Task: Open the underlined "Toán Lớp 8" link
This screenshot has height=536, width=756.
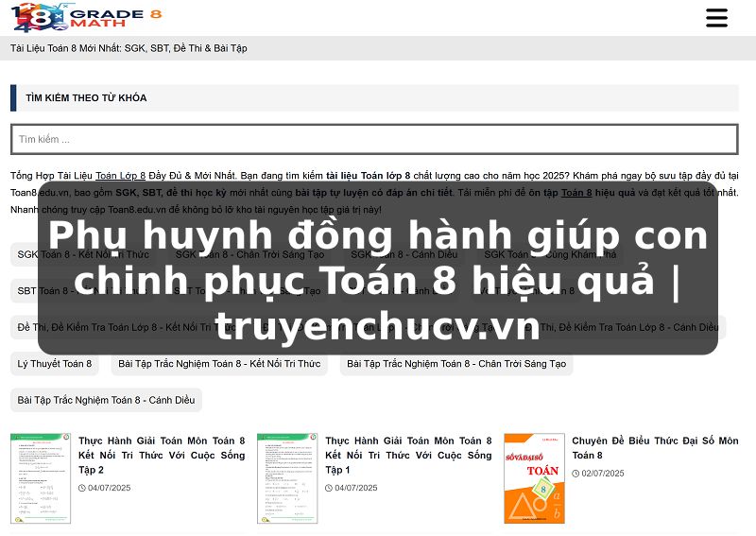Action: click(x=121, y=176)
